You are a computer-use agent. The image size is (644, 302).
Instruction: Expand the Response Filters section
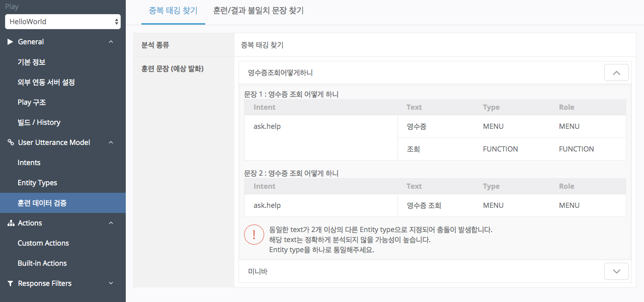pyautogui.click(x=111, y=283)
